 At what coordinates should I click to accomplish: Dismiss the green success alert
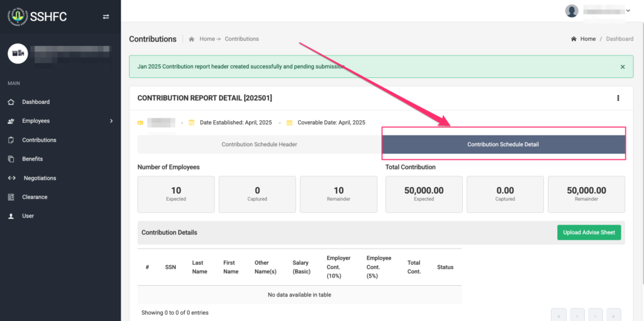point(622,67)
